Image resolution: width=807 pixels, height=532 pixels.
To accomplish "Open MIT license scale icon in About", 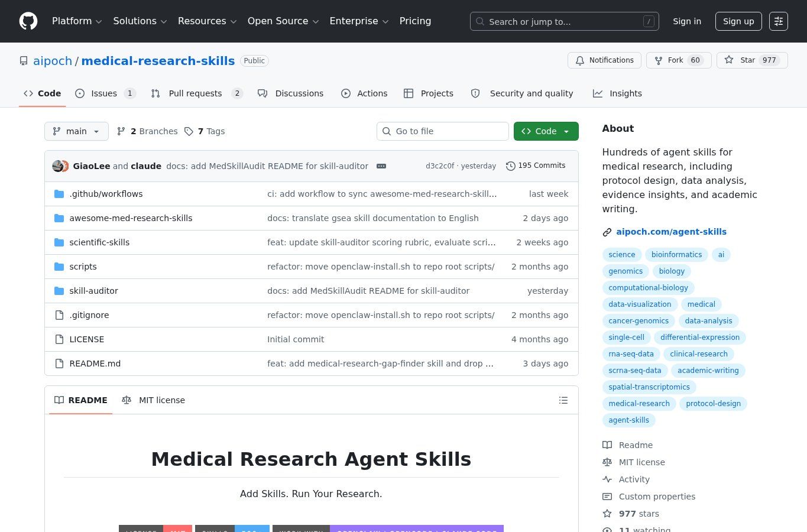I will tap(607, 462).
